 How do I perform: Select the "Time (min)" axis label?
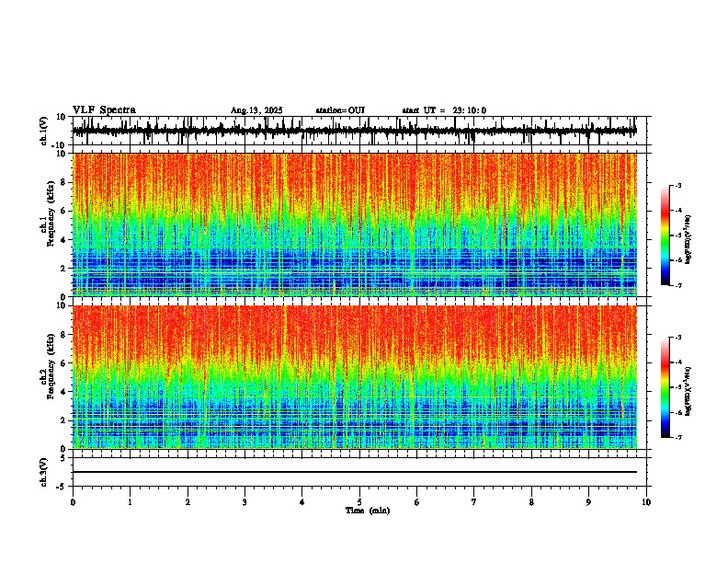368,511
